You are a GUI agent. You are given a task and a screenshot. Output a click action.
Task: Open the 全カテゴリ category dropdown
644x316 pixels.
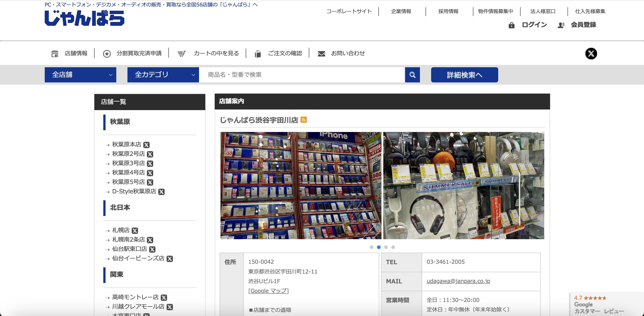[163, 75]
